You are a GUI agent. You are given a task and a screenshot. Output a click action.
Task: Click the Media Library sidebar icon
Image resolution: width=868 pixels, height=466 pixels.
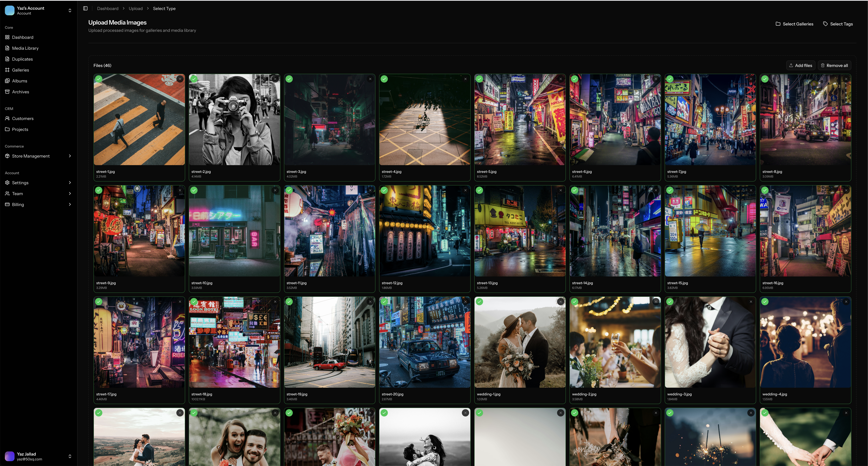coord(7,48)
